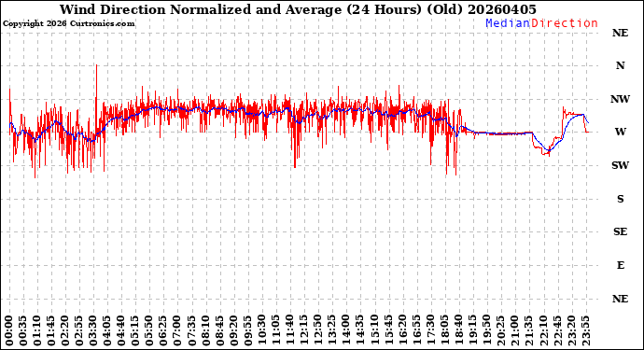Click the 20:25 time label

pos(500,330)
